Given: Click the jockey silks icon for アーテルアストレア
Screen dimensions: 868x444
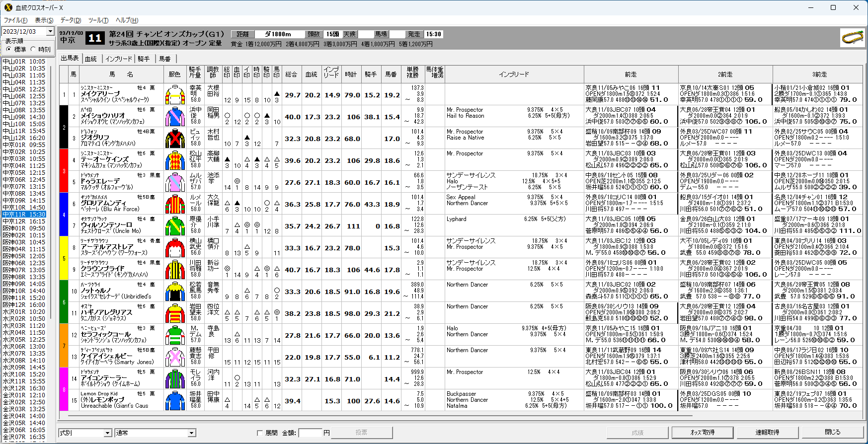Looking at the screenshot, I should [175, 247].
